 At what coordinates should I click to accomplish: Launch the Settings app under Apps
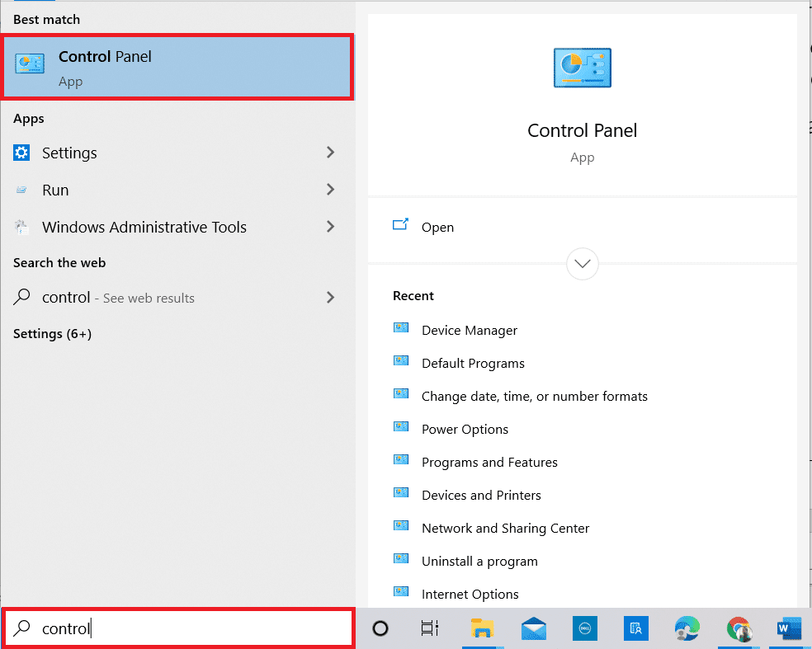[69, 153]
